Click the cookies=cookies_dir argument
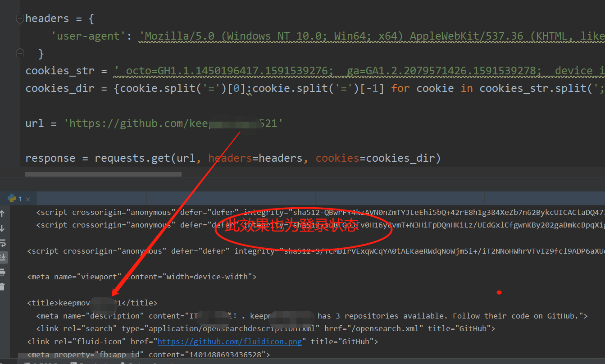Viewport: 605px width, 364px height. (x=375, y=158)
